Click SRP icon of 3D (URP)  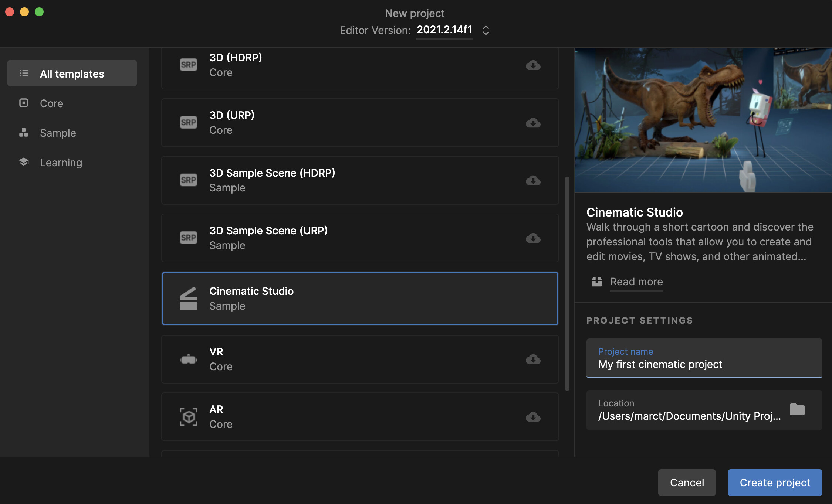[189, 122]
